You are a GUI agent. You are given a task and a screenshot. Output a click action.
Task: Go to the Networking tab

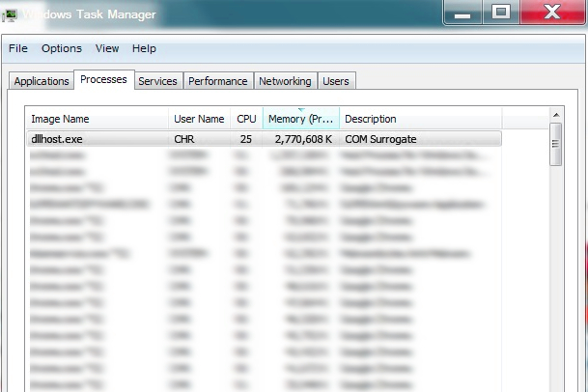285,81
